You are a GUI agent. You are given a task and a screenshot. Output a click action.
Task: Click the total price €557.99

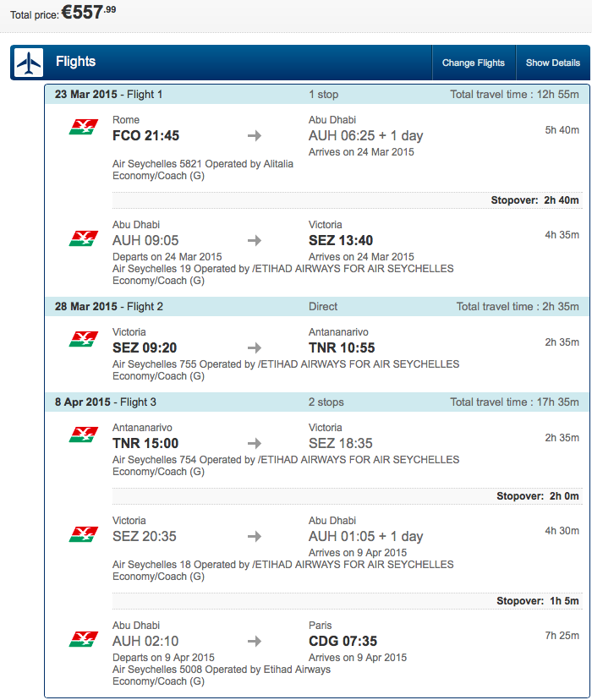(x=89, y=12)
